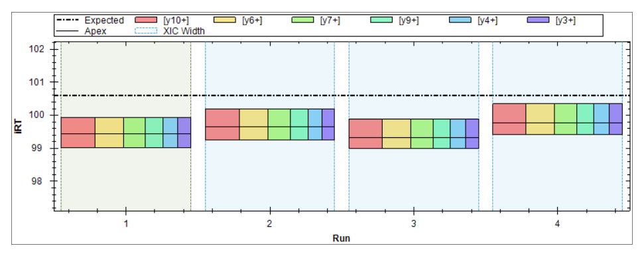Click the yellow y6+ bar in Run 3
This screenshot has width=644, height=256.
coord(397,133)
